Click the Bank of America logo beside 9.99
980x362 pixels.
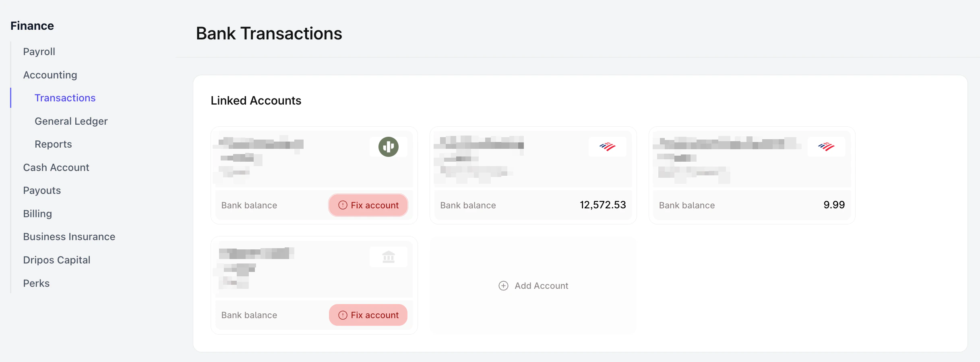(x=826, y=147)
